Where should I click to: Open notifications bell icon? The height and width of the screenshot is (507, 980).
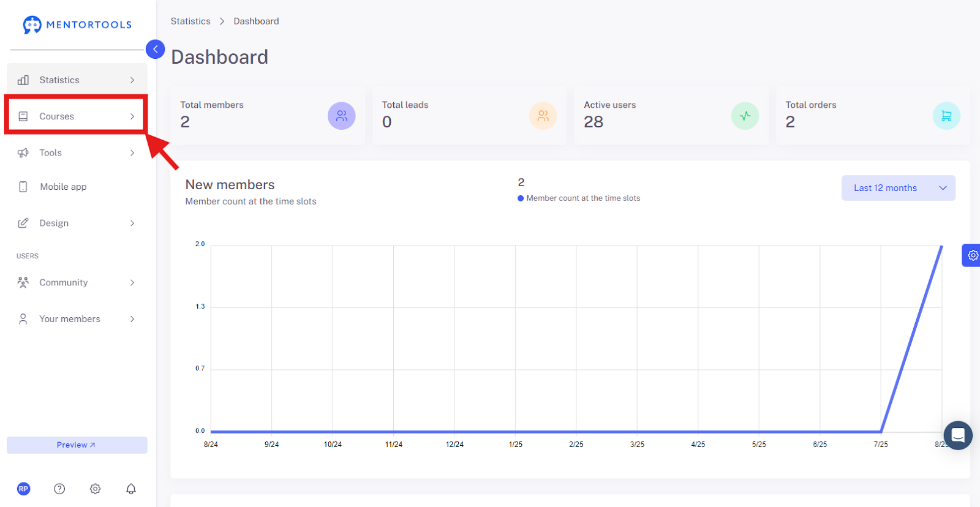tap(131, 489)
